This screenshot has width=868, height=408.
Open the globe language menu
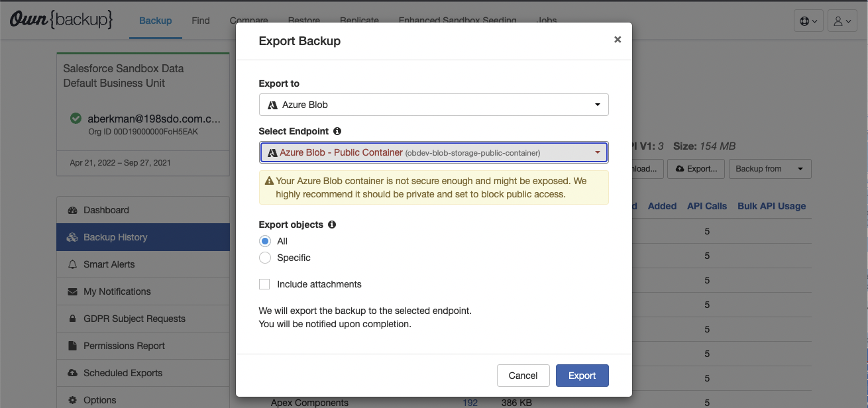click(x=808, y=21)
